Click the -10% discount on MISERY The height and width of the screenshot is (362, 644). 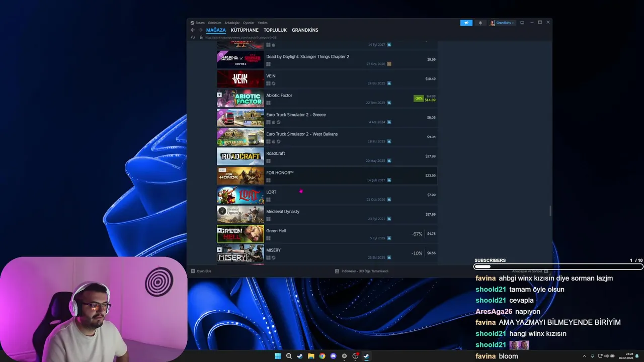click(x=417, y=253)
